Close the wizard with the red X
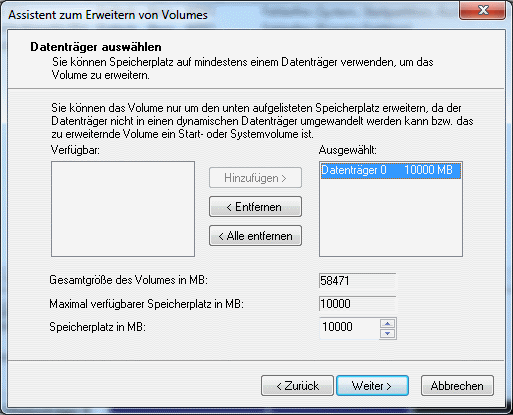The height and width of the screenshot is (415, 513). 483,10
